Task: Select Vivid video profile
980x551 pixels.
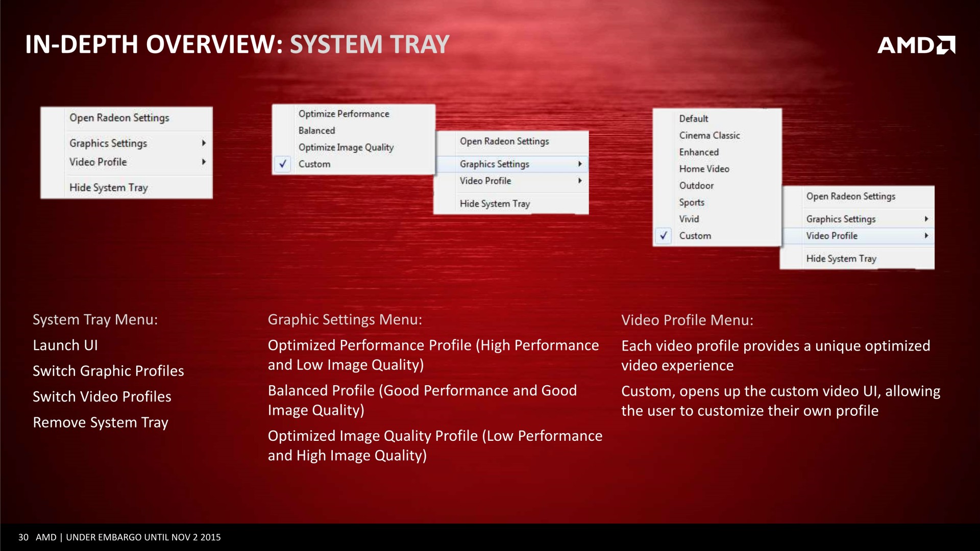Action: 689,219
